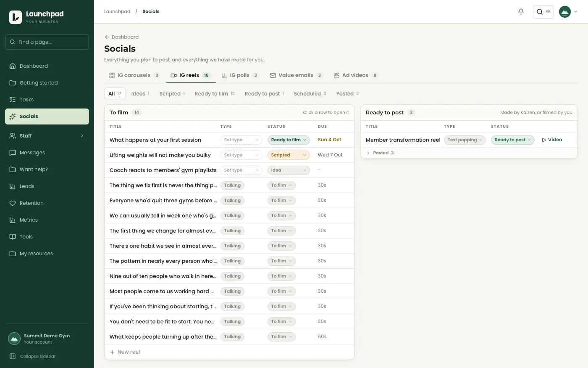Screen dimensions: 588x368
Task: Go to Tasks in the sidebar
Action: (x=47, y=100)
